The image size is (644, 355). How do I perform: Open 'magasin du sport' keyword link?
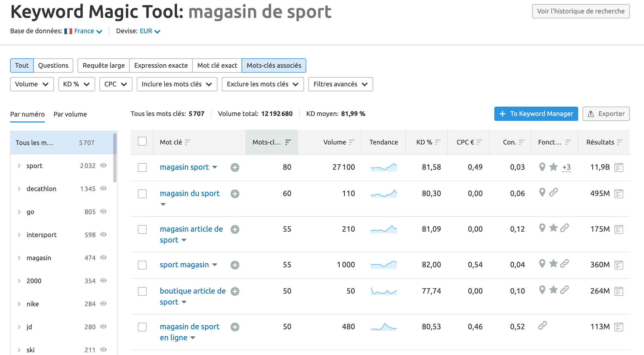190,193
